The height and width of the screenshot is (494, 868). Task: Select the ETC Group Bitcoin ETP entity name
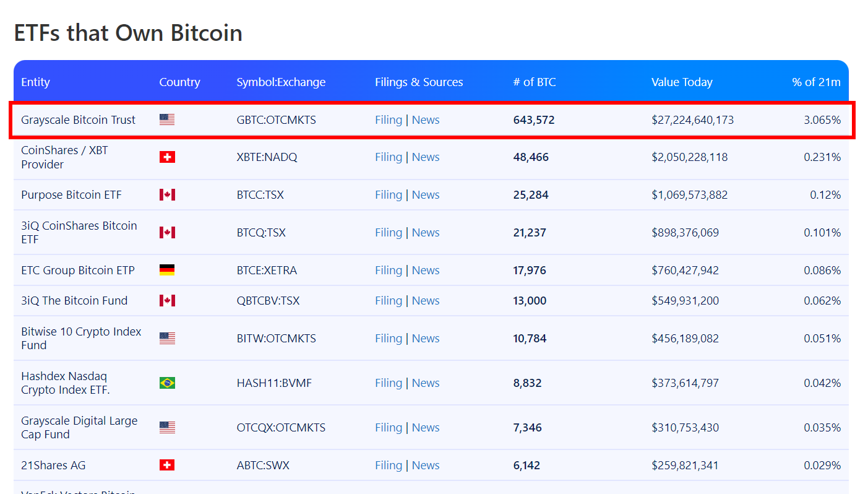tap(78, 271)
